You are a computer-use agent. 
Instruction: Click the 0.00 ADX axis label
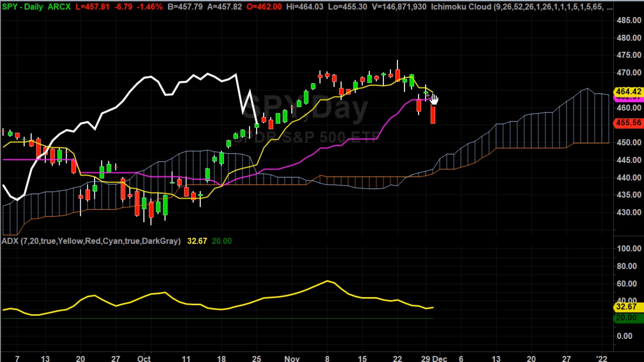click(625, 336)
